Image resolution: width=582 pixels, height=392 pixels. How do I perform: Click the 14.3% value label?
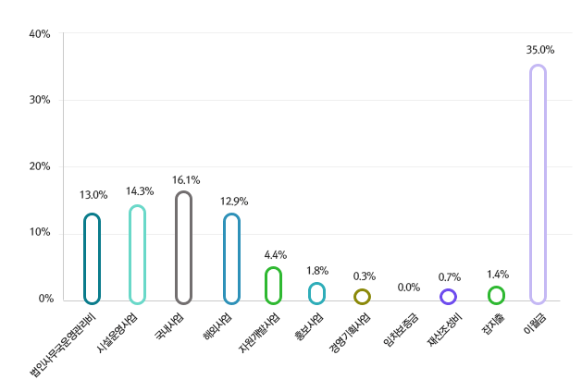(139, 191)
